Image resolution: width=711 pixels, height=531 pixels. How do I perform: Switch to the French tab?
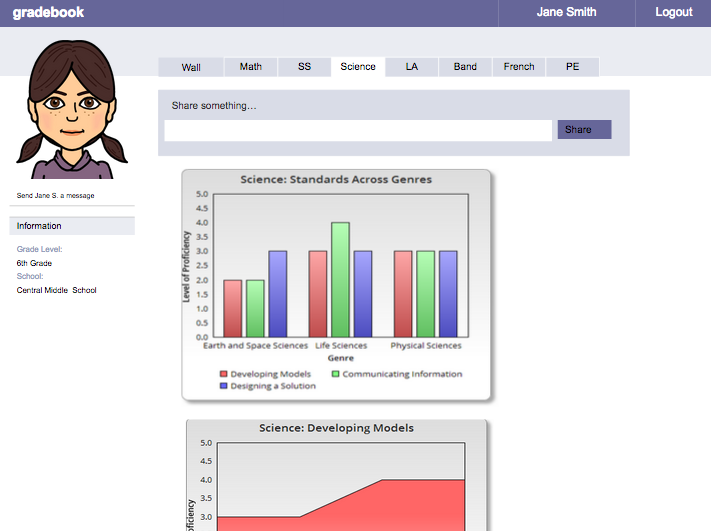[519, 67]
